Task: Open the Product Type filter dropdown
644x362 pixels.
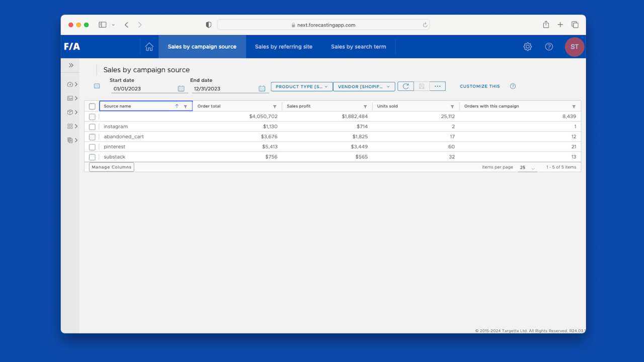Action: (x=301, y=86)
